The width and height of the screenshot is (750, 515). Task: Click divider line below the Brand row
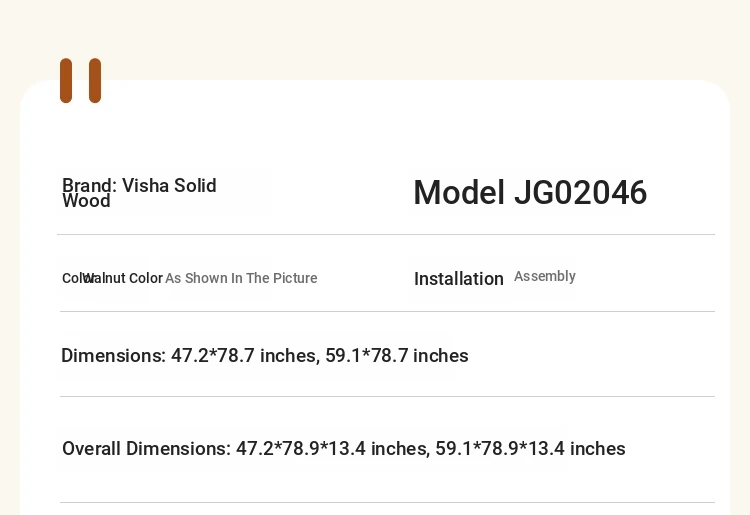pos(386,234)
